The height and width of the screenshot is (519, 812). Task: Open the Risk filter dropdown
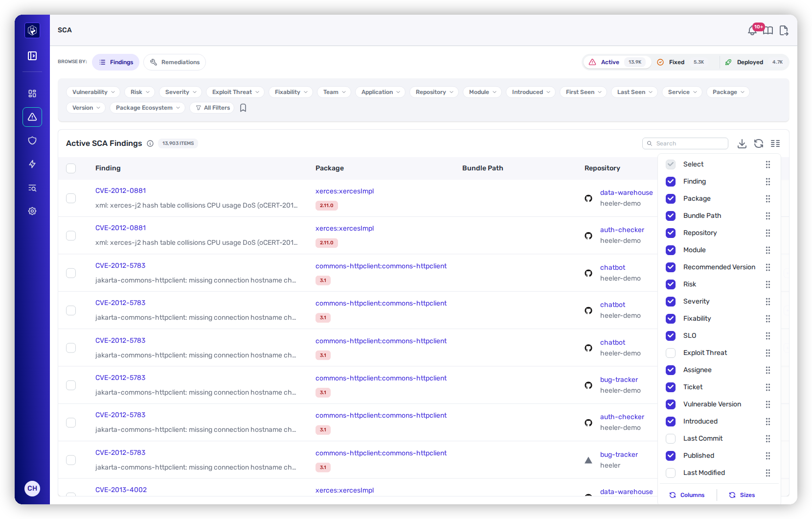[139, 92]
